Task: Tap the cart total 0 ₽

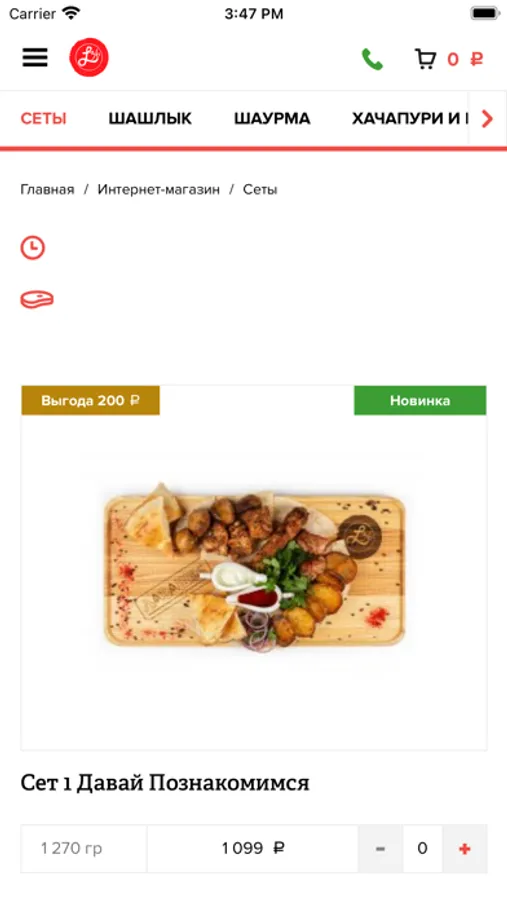Action: click(x=465, y=59)
